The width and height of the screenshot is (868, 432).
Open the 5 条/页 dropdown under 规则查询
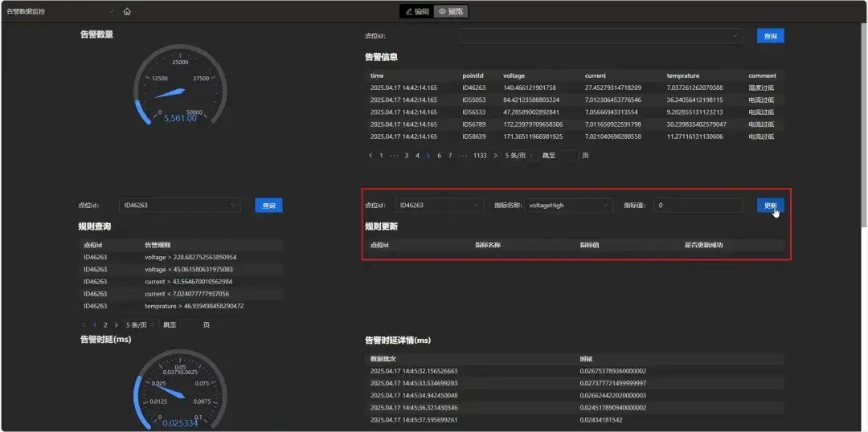pos(140,324)
